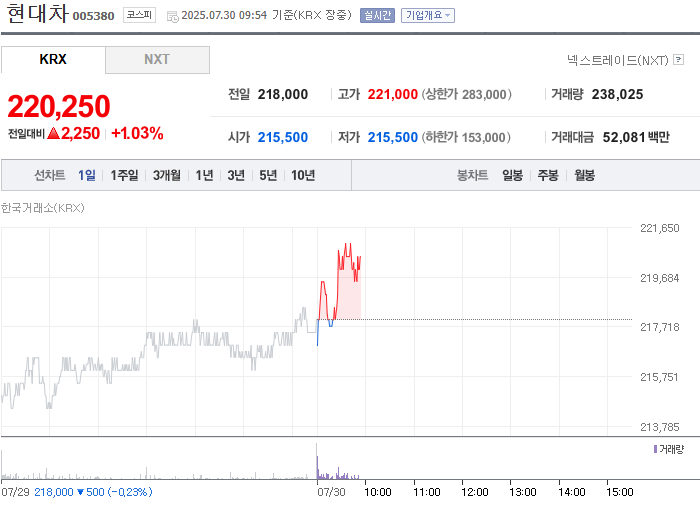
Task: Click the 거래량 legend marker
Action: tap(655, 449)
